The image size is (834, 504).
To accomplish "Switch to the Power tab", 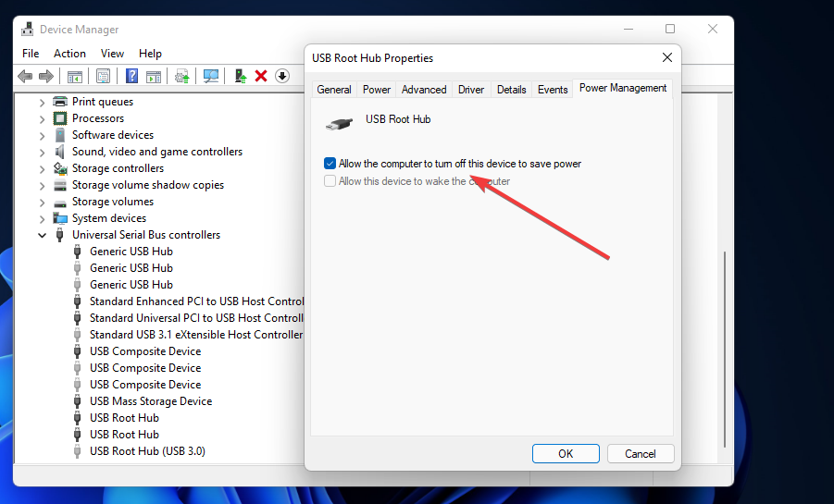I will point(377,90).
